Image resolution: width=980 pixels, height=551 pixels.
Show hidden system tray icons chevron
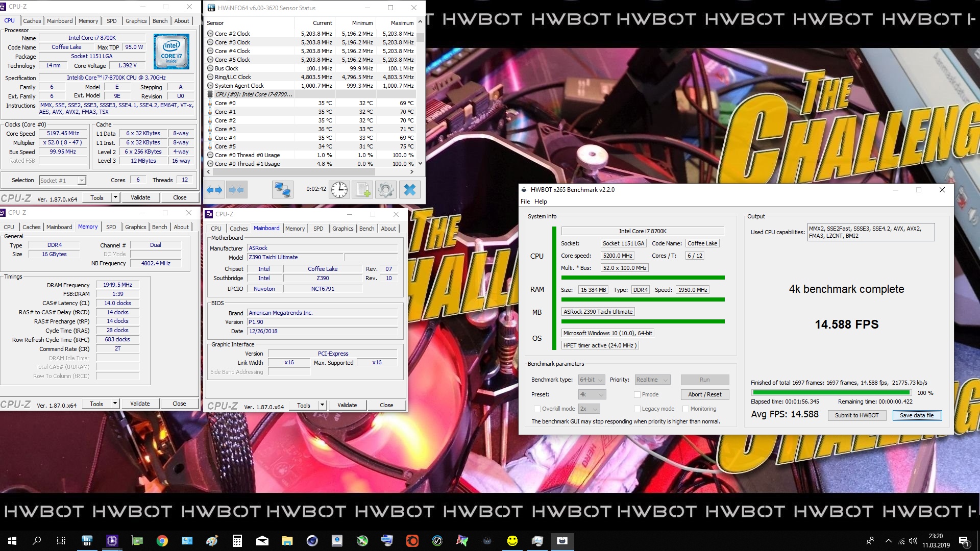tap(889, 541)
